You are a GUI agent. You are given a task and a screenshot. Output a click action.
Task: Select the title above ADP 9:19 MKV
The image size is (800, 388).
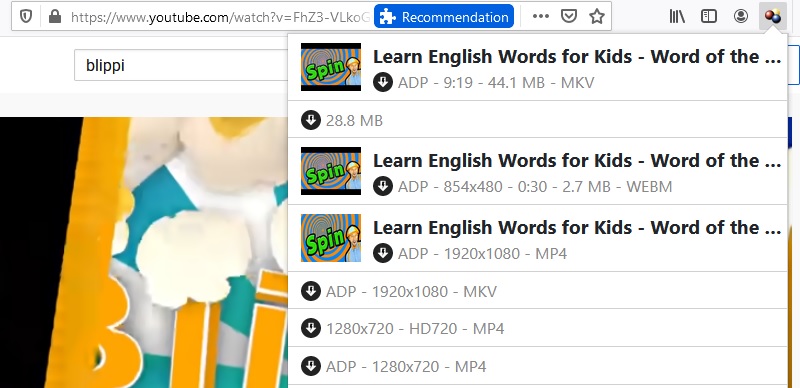(577, 57)
